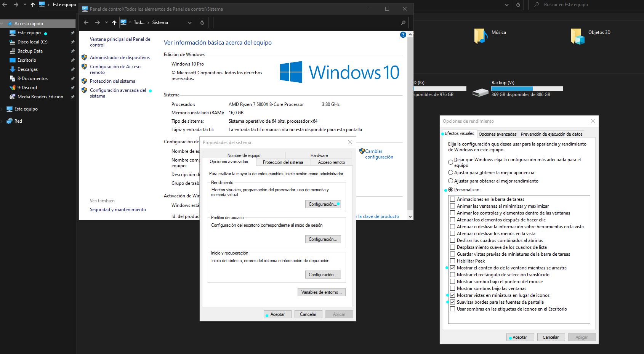
Task: Open the Backup (V:) drive icon
Action: coord(481,92)
